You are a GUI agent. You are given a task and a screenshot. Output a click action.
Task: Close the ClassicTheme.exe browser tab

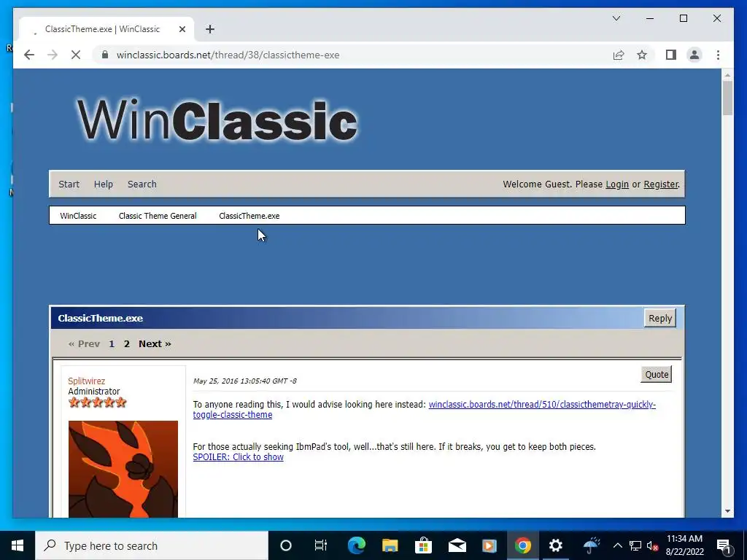pyautogui.click(x=182, y=29)
